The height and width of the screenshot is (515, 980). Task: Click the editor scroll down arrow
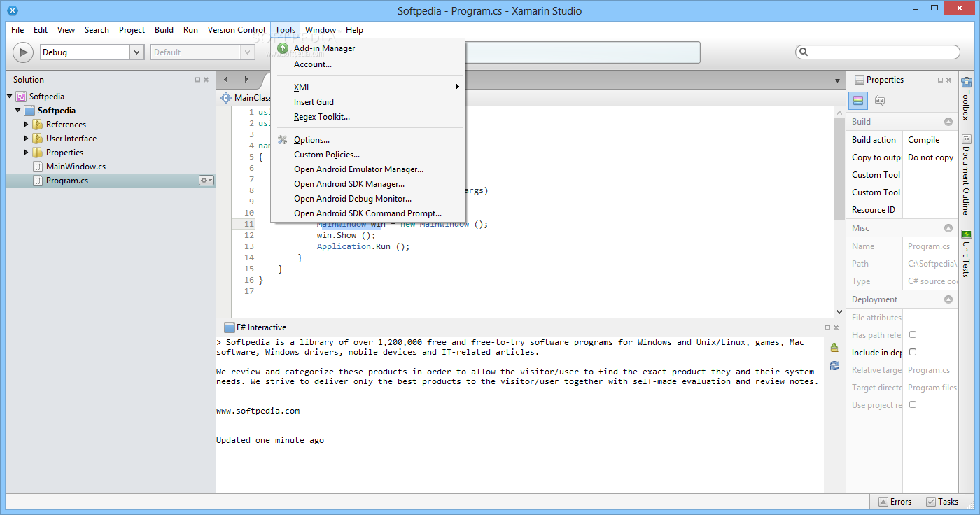pyautogui.click(x=840, y=312)
